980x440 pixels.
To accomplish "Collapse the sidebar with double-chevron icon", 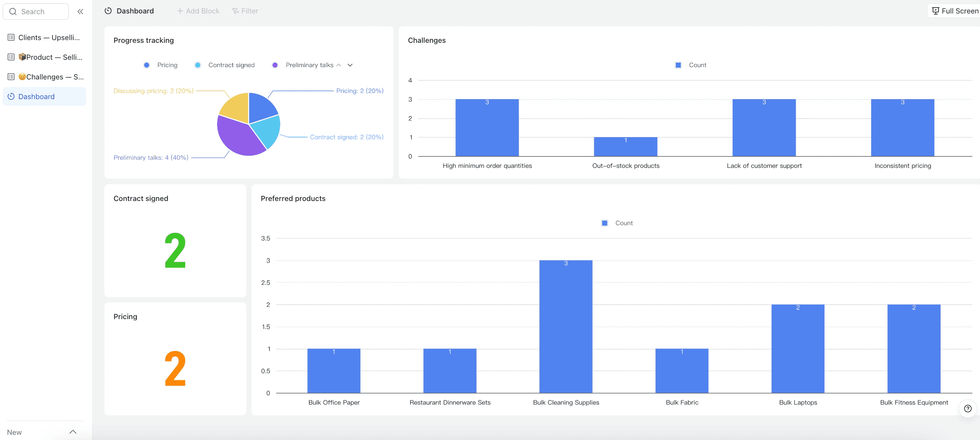I will 80,11.
